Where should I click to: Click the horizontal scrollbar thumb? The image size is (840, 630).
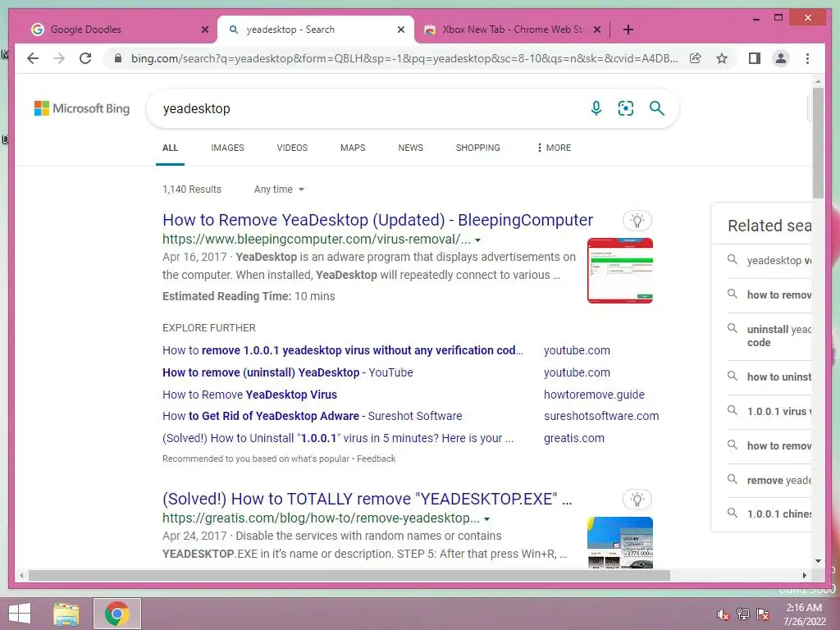349,575
